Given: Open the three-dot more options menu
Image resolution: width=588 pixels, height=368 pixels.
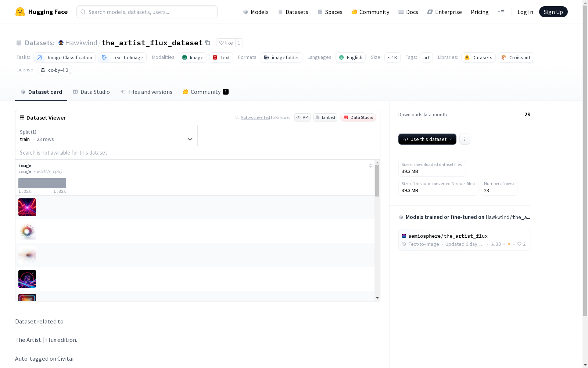Looking at the screenshot, I should (465, 139).
